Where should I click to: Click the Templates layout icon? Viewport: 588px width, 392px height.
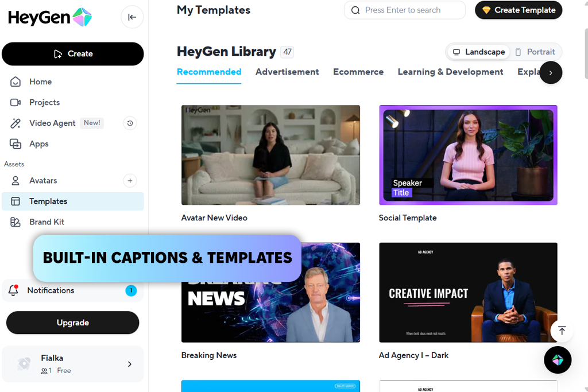click(x=16, y=201)
